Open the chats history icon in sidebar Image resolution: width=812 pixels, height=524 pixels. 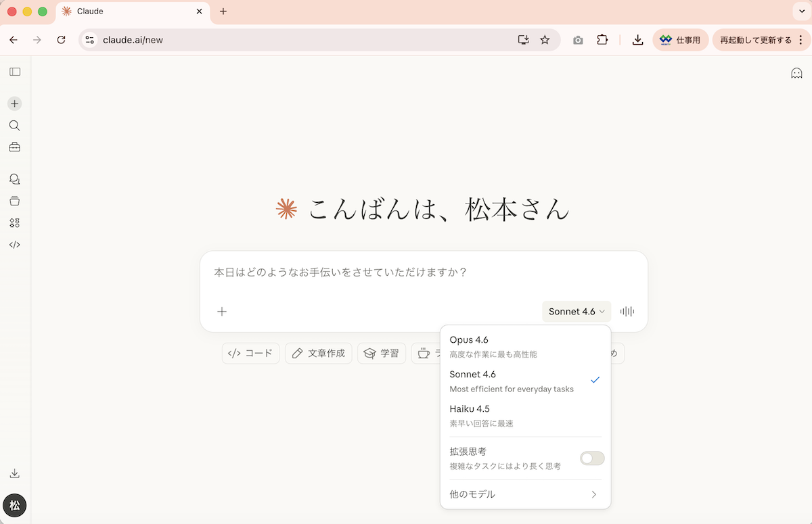15,179
